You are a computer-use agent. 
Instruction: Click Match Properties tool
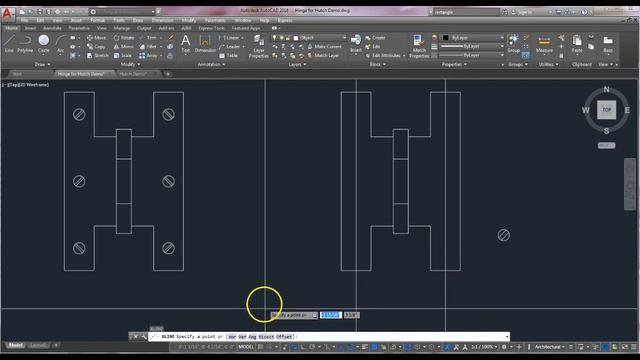coord(419,46)
